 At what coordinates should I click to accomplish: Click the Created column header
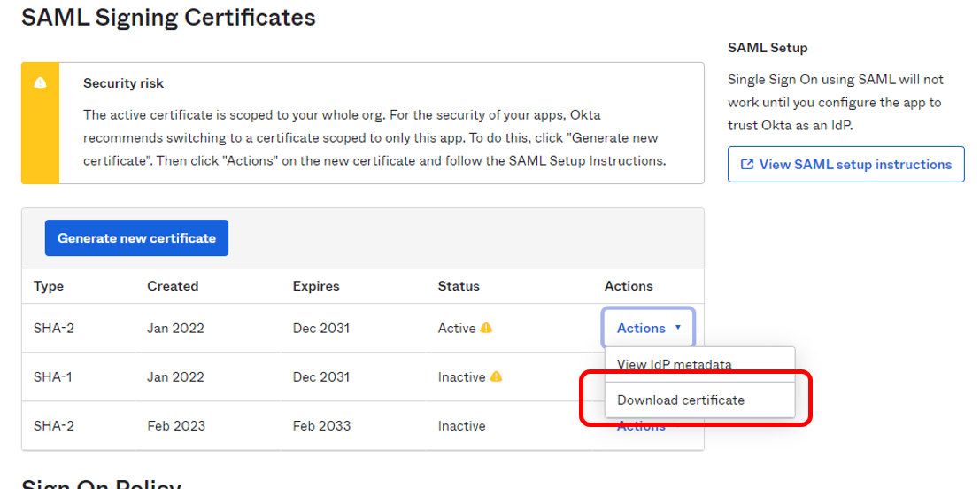(x=173, y=286)
